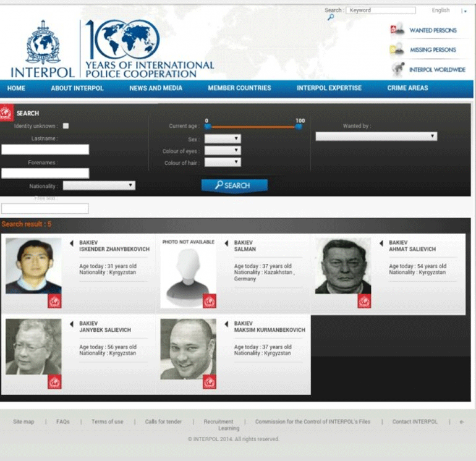The width and height of the screenshot is (476, 461).
Task: Open the Photo Not Available placeholder thumbnail
Action: click(188, 273)
